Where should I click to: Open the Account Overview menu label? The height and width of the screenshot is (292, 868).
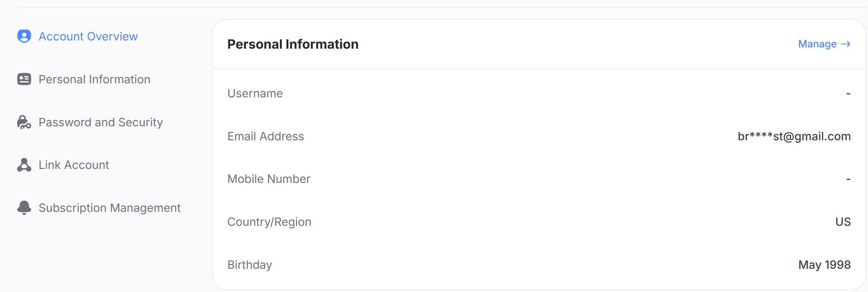[88, 36]
